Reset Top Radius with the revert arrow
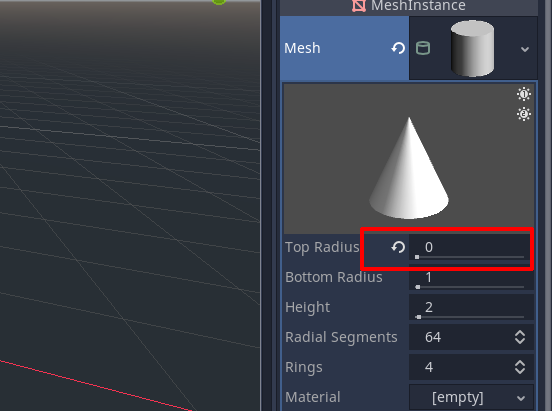The height and width of the screenshot is (411, 552). (x=398, y=247)
